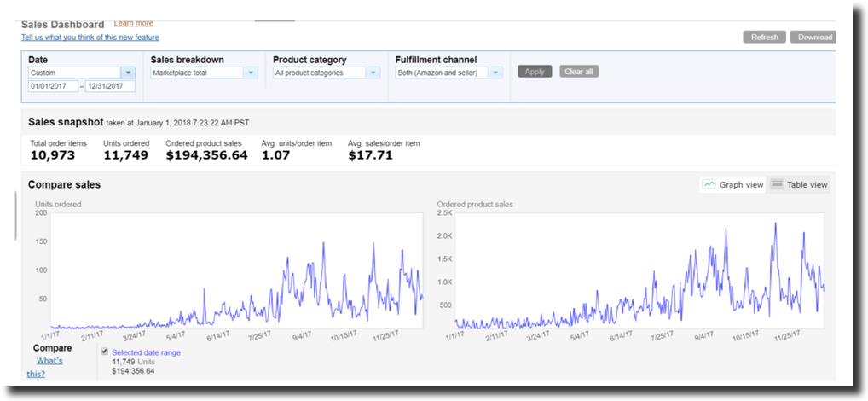Click the Refresh button
The height and width of the screenshot is (401, 868).
pyautogui.click(x=764, y=37)
